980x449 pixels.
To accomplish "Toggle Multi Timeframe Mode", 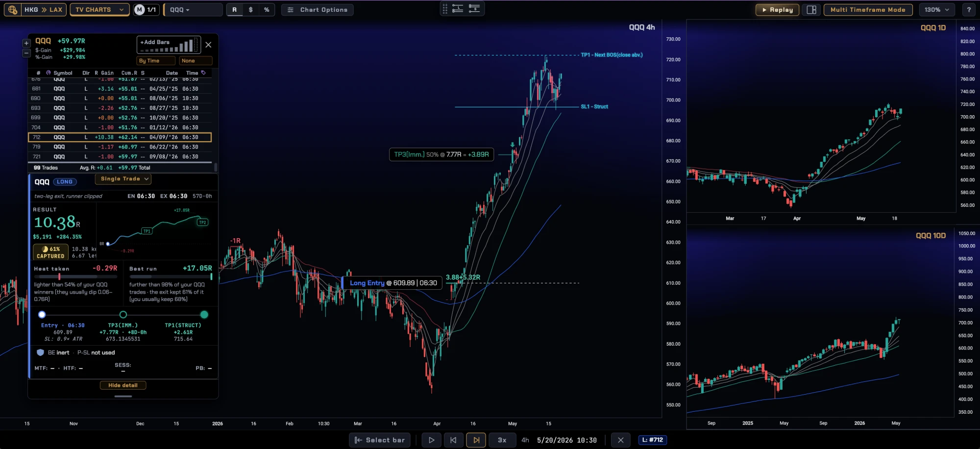I will [868, 10].
